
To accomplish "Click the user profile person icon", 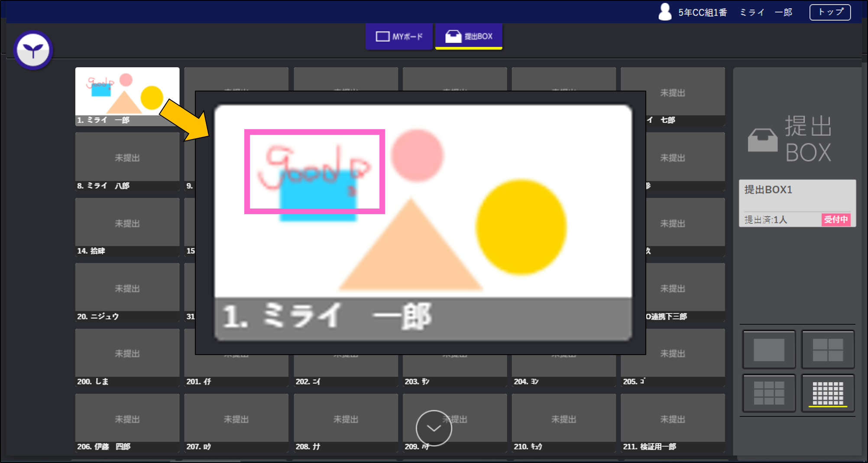I will (664, 12).
